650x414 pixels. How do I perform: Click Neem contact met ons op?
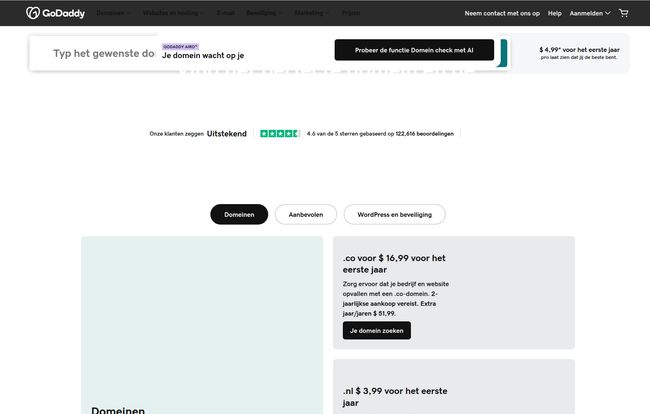[x=501, y=13]
